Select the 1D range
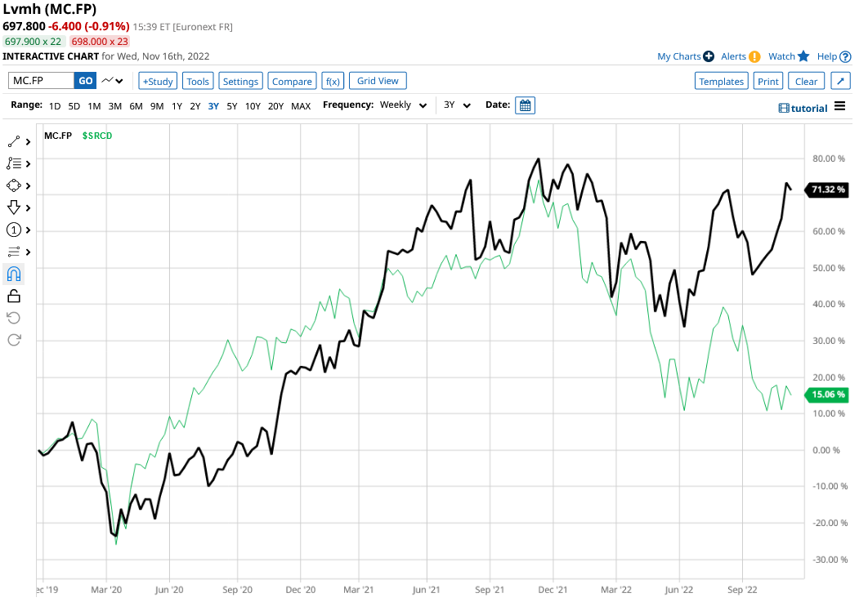 point(54,106)
